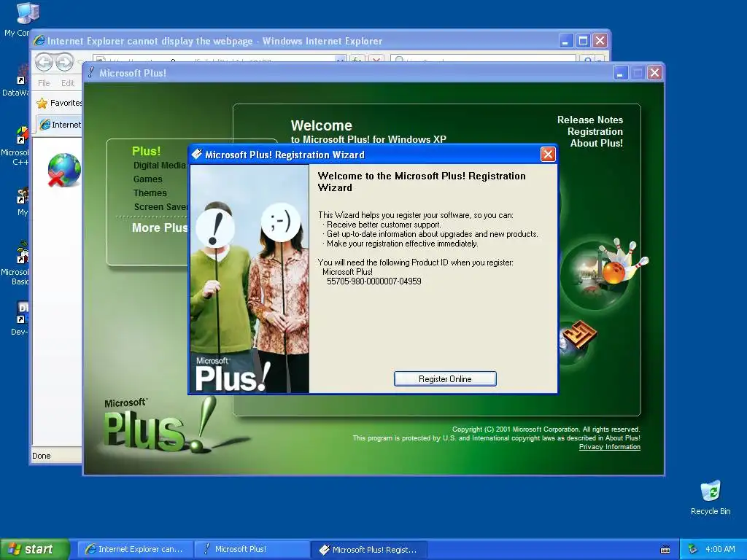
Task: Open the Start menu
Action: click(35, 549)
